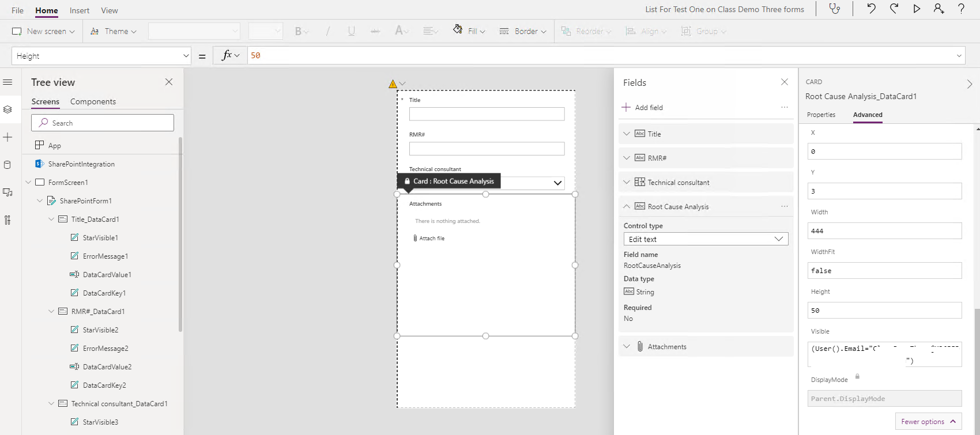The height and width of the screenshot is (435, 980).
Task: Open the Share user icon
Action: pos(939,9)
